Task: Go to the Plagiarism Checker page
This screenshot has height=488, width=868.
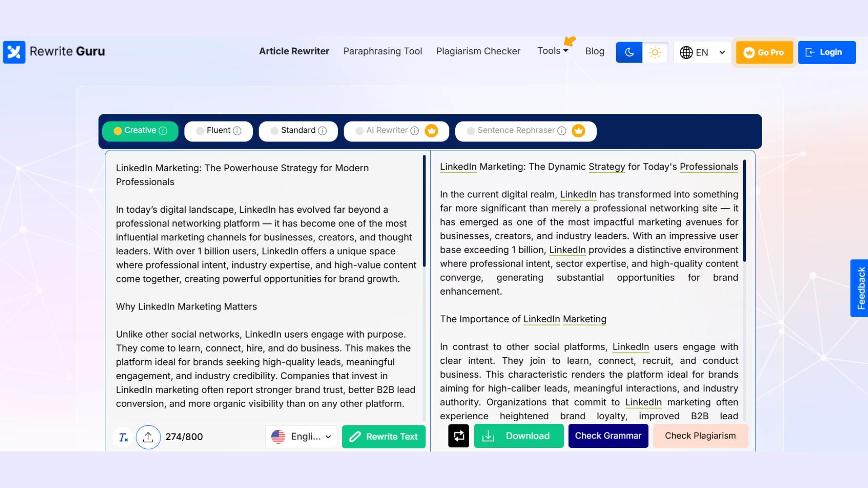Action: (478, 52)
